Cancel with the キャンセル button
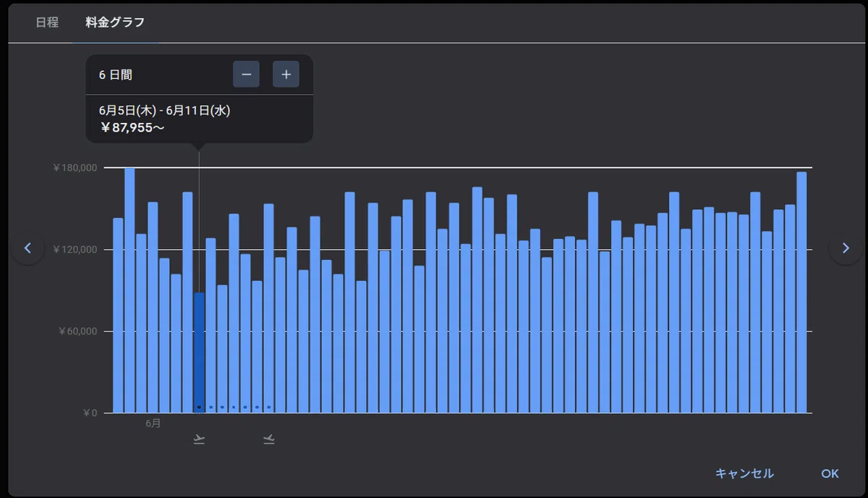The image size is (868, 498). pyautogui.click(x=744, y=473)
